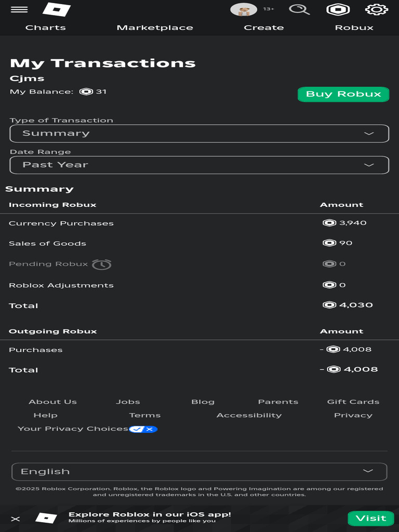Screen dimensions: 399x532
Task: Click the 3,940 currency purchases amount
Action: [353, 223]
